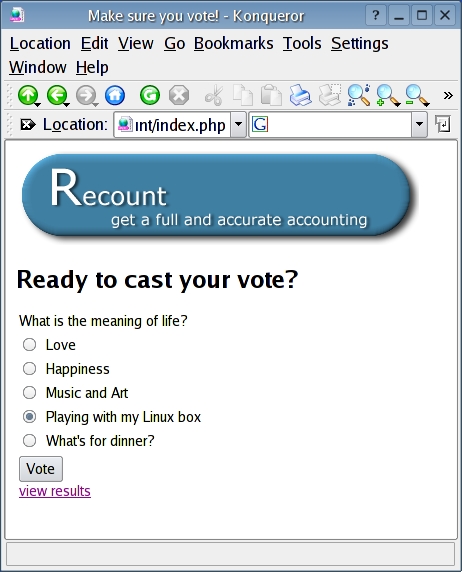Click the Print document icon
The height and width of the screenshot is (572, 462).
300,95
